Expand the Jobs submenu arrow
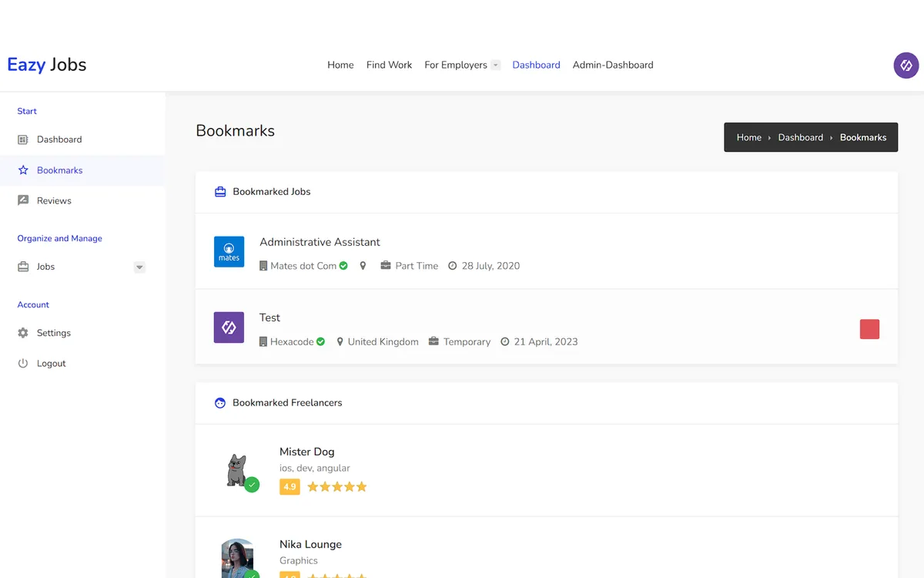The image size is (924, 578). click(x=139, y=267)
